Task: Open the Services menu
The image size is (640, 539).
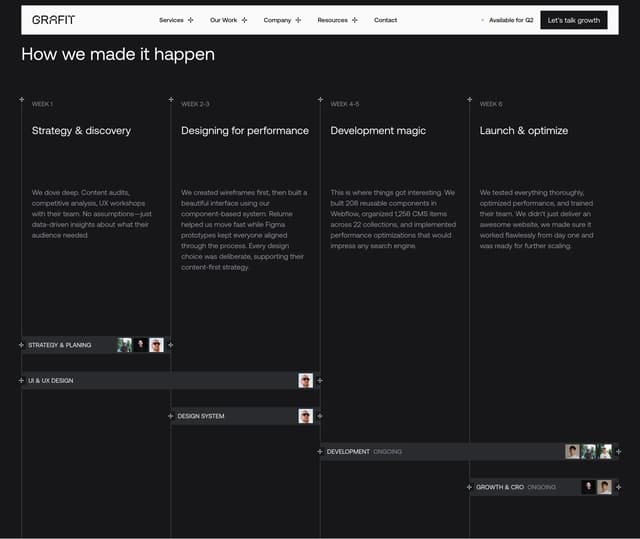Action: point(171,20)
